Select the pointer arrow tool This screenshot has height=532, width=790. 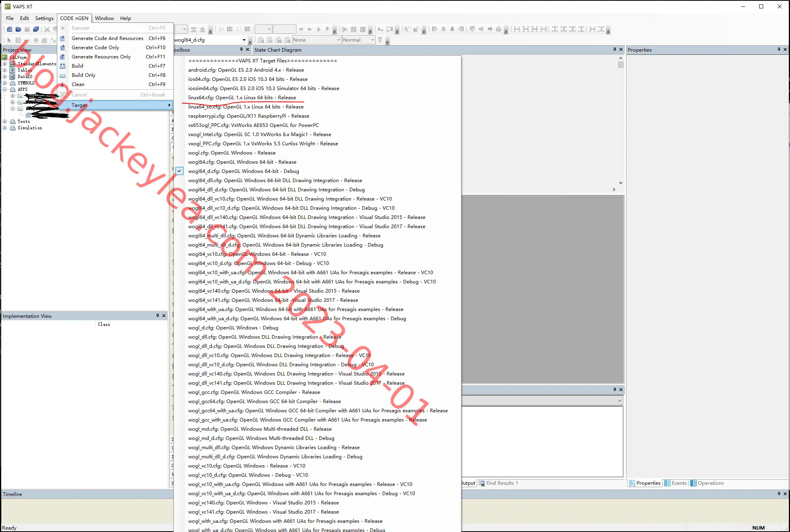(x=9, y=40)
